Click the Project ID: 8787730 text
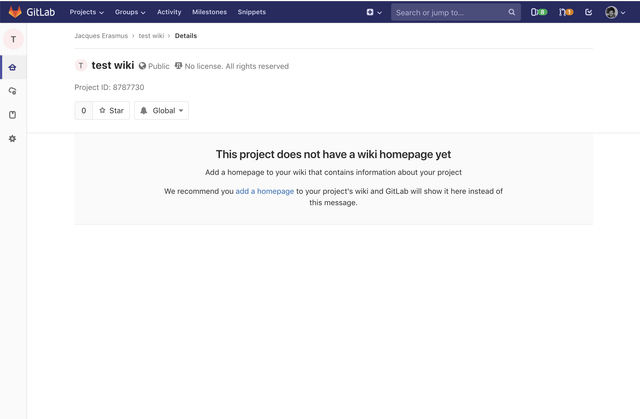This screenshot has height=419, width=640. click(109, 87)
